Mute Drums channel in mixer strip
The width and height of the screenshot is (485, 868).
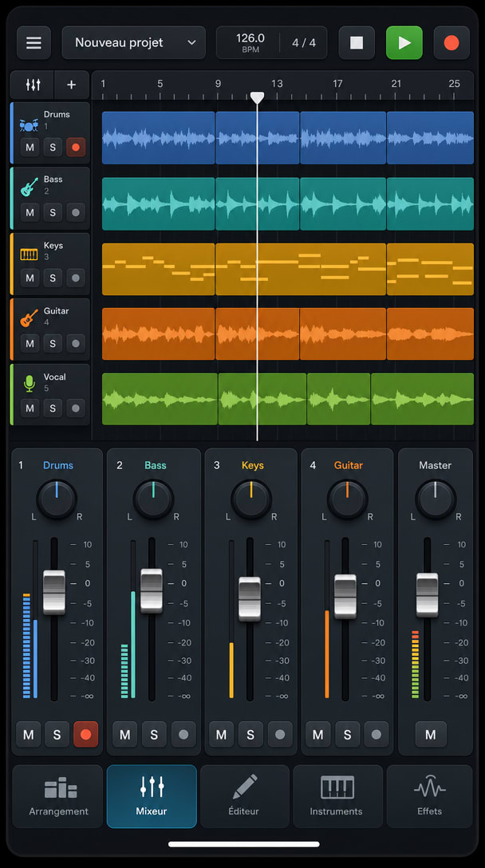coord(29,735)
